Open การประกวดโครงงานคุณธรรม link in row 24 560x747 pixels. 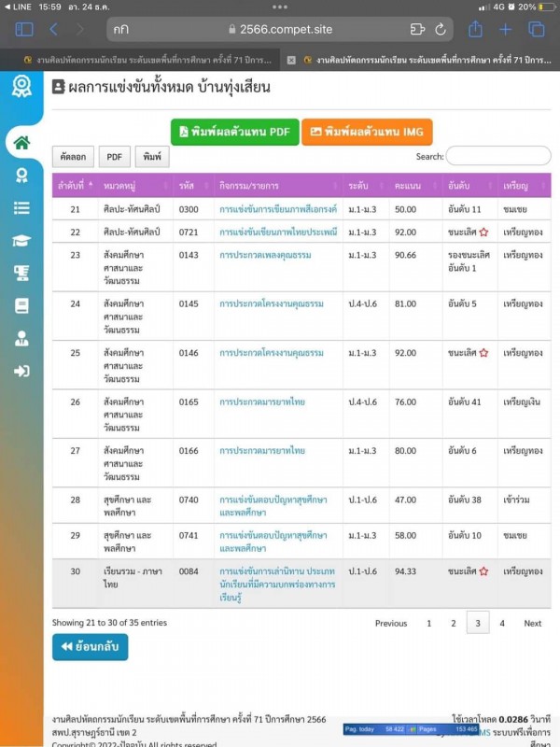[x=272, y=304]
